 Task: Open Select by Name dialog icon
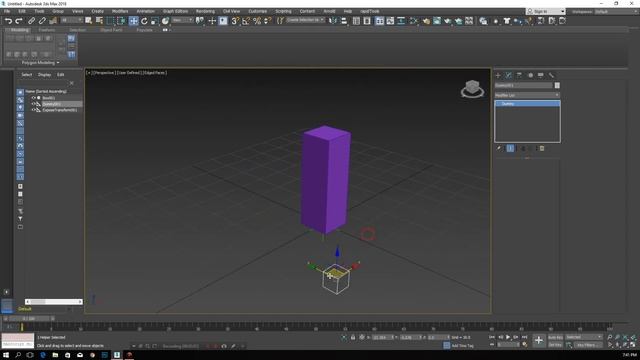tap(99, 21)
